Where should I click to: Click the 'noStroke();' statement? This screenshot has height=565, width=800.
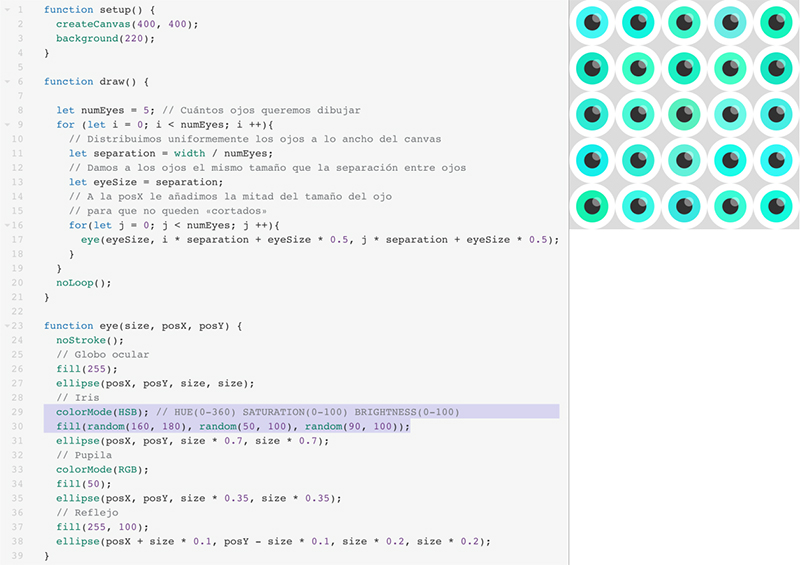coord(90,340)
